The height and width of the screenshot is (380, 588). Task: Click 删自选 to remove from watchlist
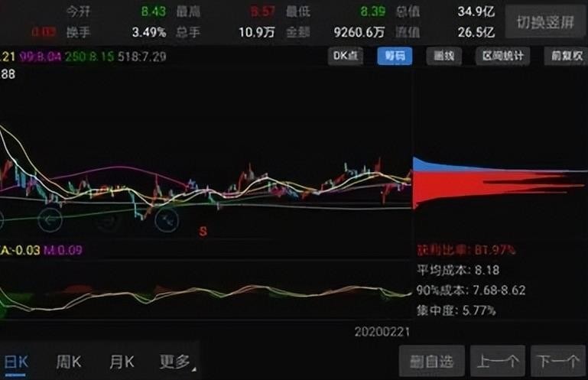point(431,361)
